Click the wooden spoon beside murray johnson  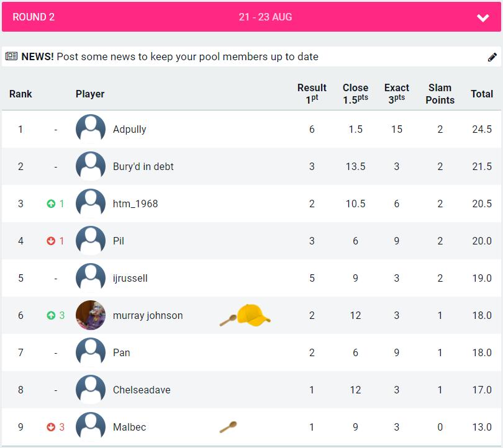point(228,320)
